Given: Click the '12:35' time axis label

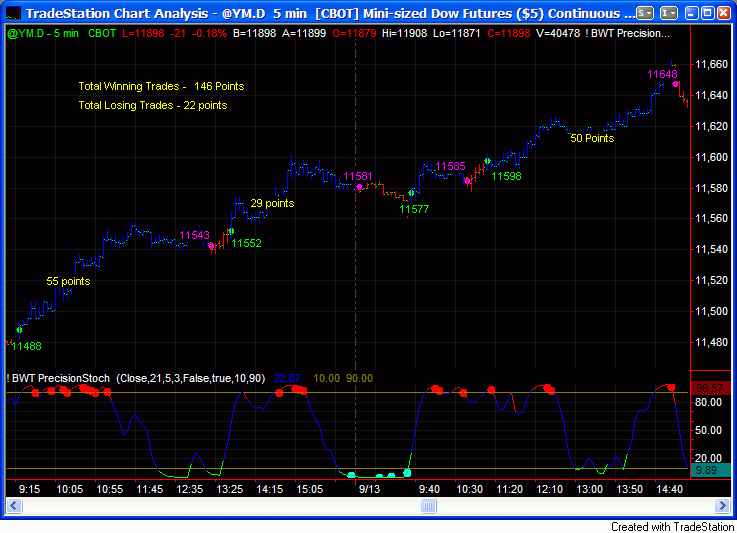Looking at the screenshot, I should tap(189, 489).
